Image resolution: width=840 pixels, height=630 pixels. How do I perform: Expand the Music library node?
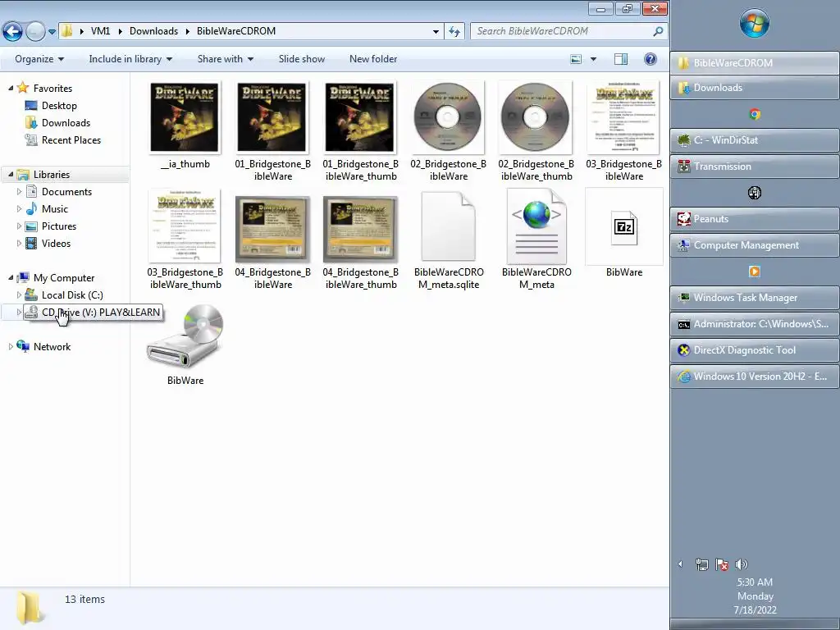20,208
